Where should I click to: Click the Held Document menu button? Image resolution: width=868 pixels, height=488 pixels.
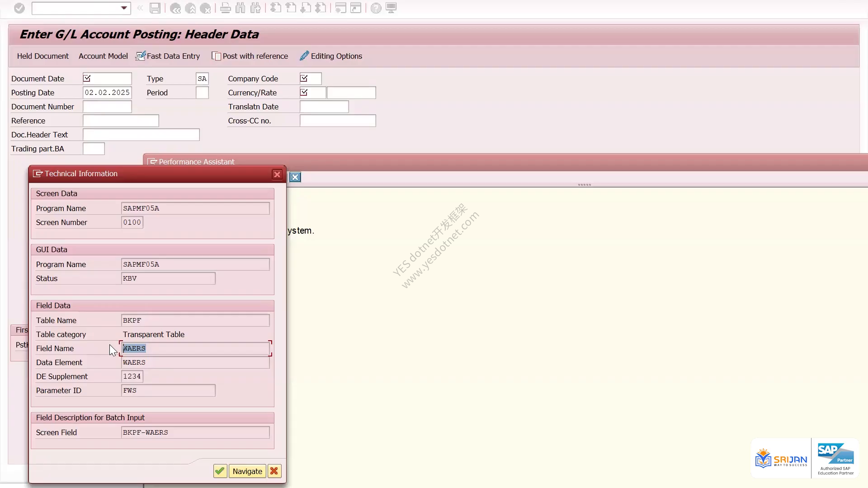43,56
